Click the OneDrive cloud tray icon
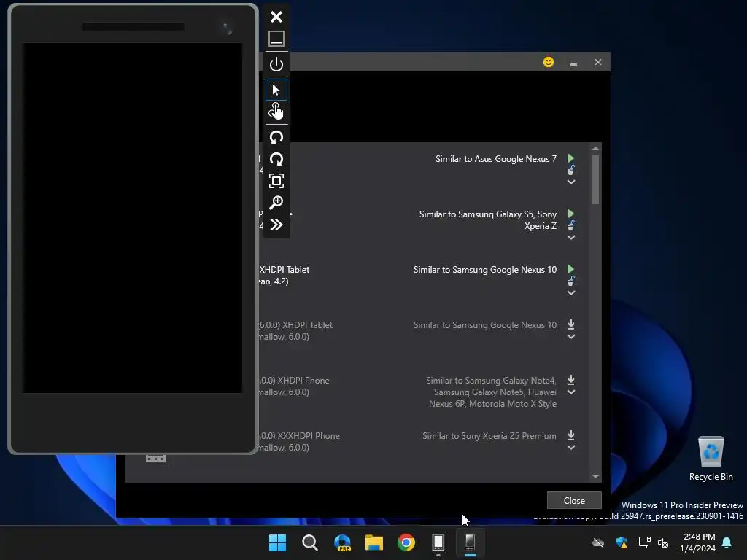Image resolution: width=747 pixels, height=560 pixels. point(598,542)
